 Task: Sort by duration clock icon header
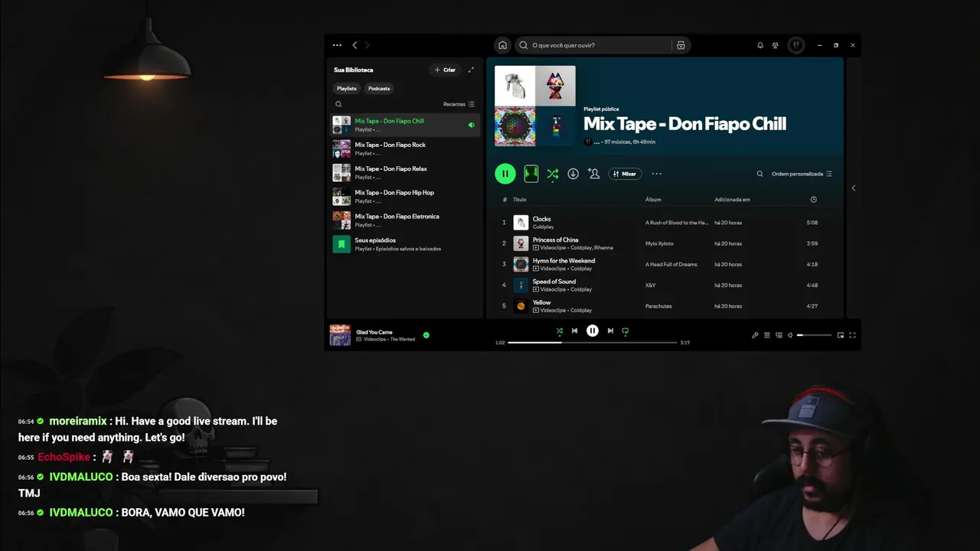click(813, 200)
